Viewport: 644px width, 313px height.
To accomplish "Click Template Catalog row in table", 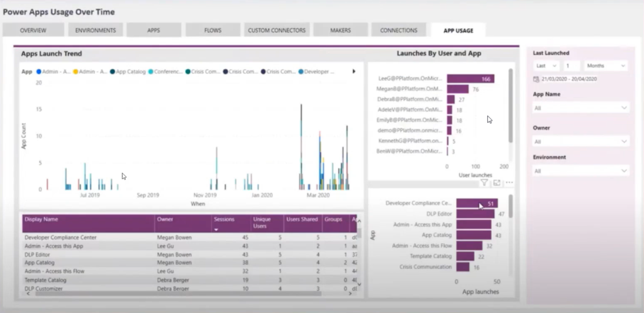I will 189,280.
